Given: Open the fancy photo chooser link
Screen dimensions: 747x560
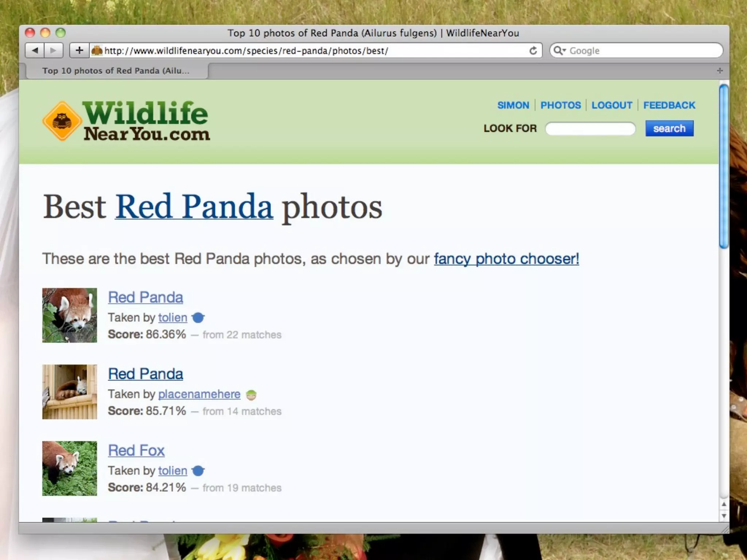Looking at the screenshot, I should click(506, 259).
